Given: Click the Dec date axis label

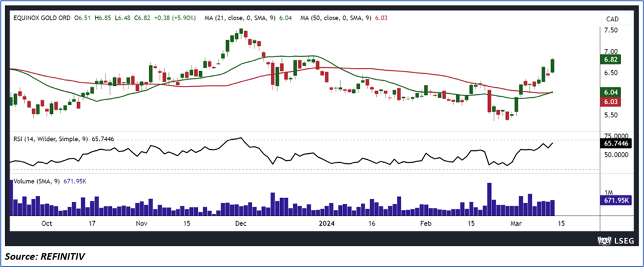Looking at the screenshot, I should [x=240, y=223].
